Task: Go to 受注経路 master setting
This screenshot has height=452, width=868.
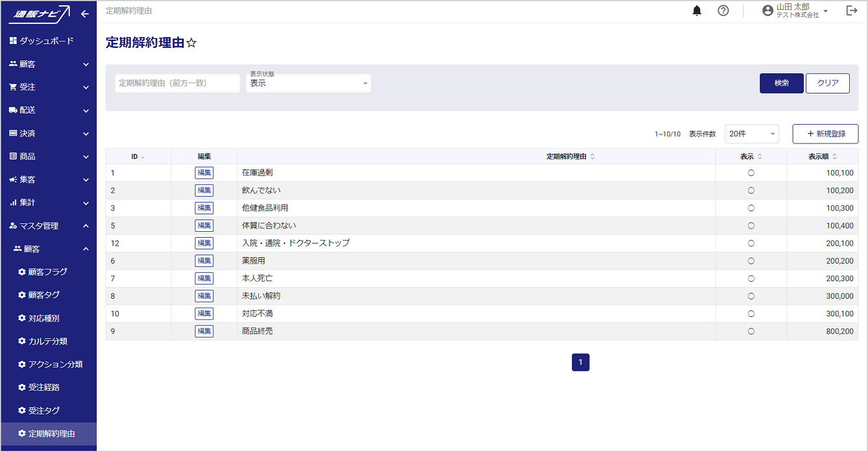Action: [43, 388]
